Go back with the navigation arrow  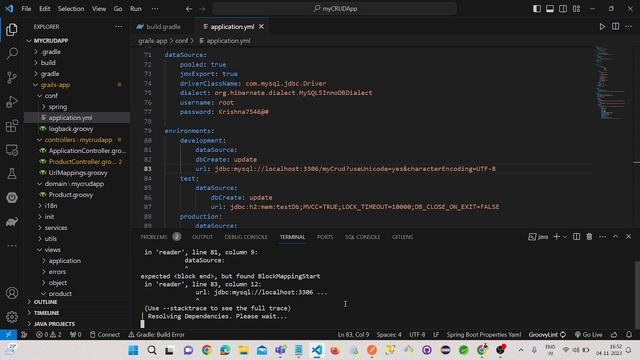pos(189,9)
